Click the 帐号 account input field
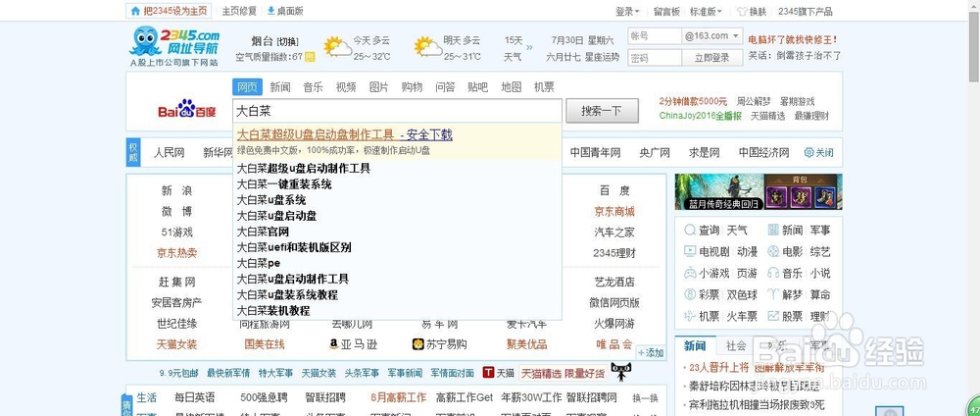The height and width of the screenshot is (416, 980). pos(655,36)
